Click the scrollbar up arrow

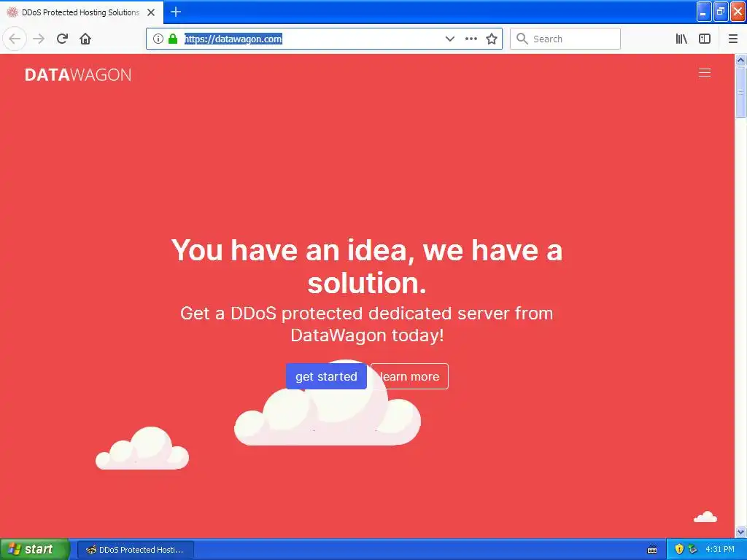coord(741,60)
